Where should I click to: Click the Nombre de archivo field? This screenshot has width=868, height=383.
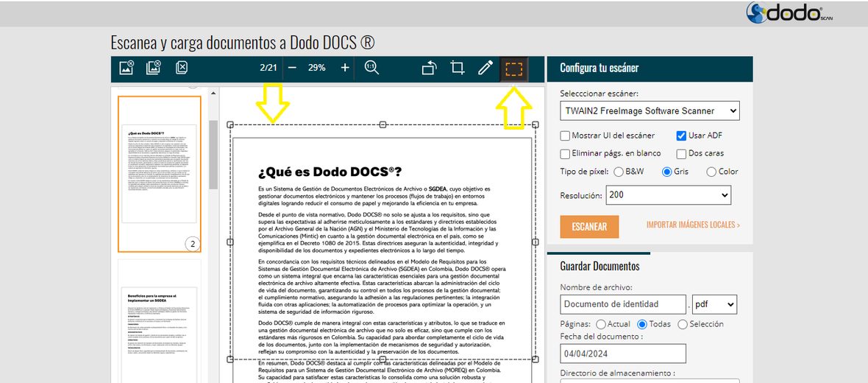(x=623, y=304)
